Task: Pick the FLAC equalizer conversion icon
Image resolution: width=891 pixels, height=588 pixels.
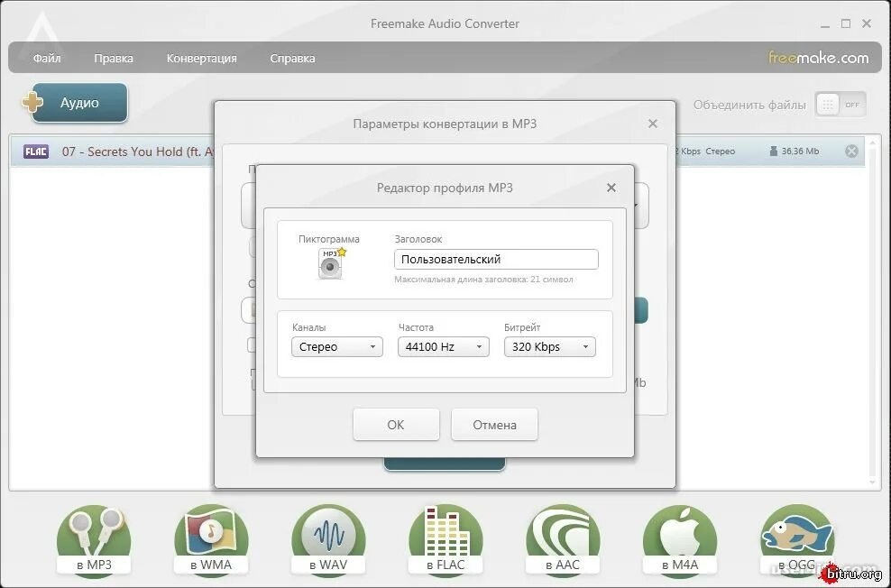Action: click(446, 540)
